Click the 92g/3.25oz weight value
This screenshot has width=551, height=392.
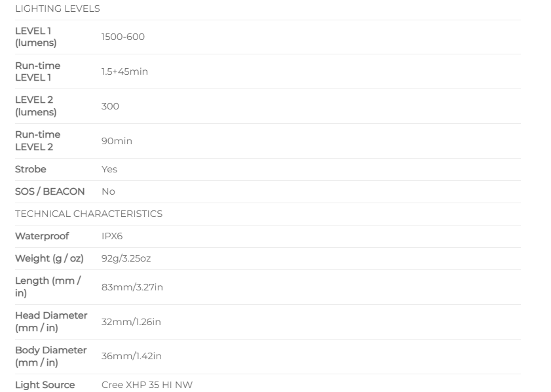126,258
